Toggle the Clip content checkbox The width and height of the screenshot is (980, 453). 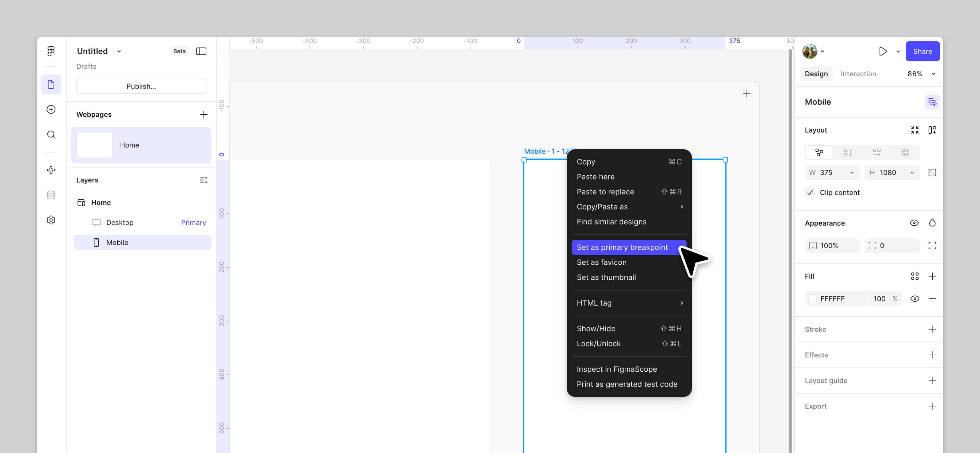click(810, 192)
